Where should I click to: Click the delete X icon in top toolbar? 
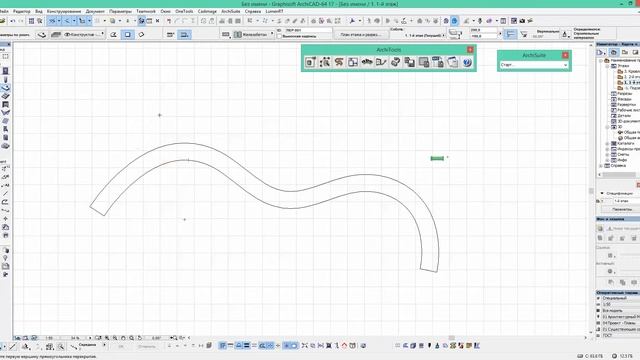point(158,21)
